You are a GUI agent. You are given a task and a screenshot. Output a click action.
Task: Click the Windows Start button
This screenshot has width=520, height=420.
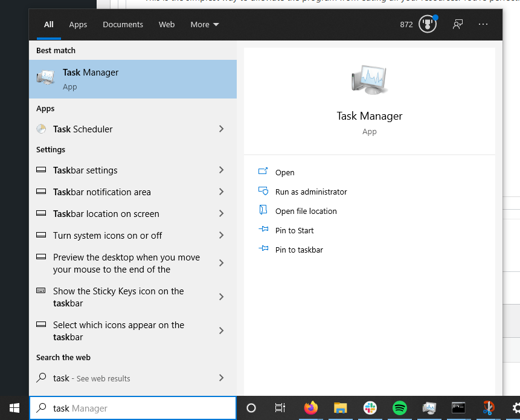[14, 408]
